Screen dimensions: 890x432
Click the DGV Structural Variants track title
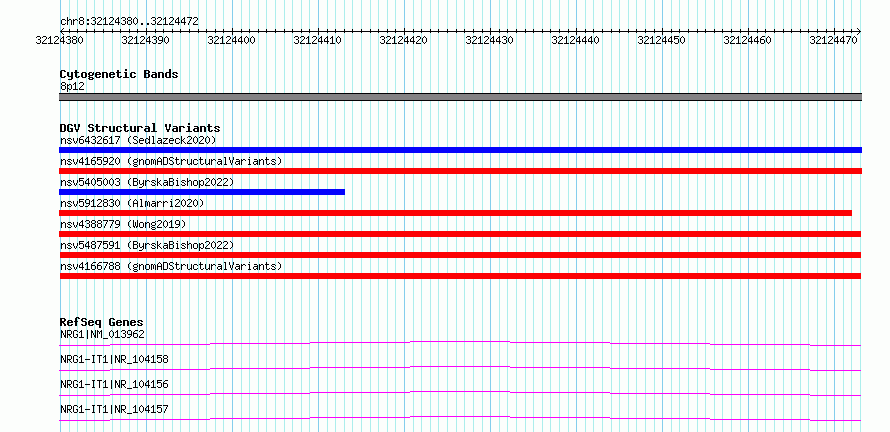pyautogui.click(x=140, y=128)
